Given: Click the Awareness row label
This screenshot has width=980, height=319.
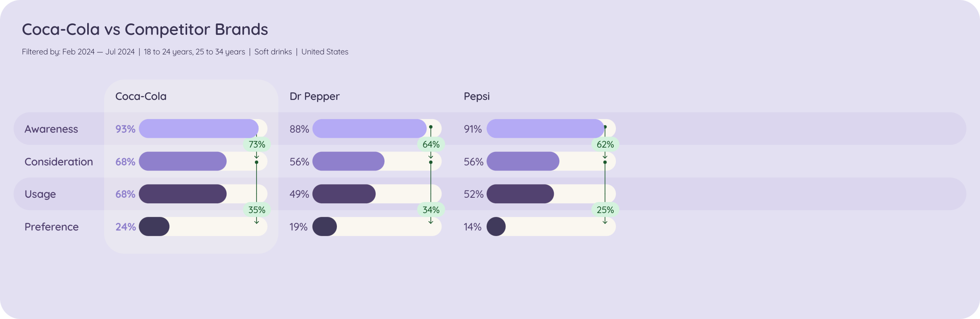Looking at the screenshot, I should [x=51, y=129].
